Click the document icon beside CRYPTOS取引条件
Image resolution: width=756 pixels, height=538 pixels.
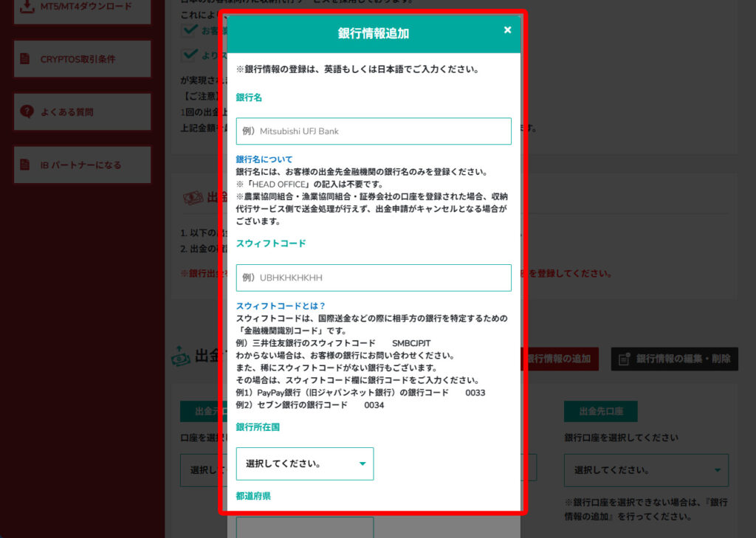coord(25,59)
